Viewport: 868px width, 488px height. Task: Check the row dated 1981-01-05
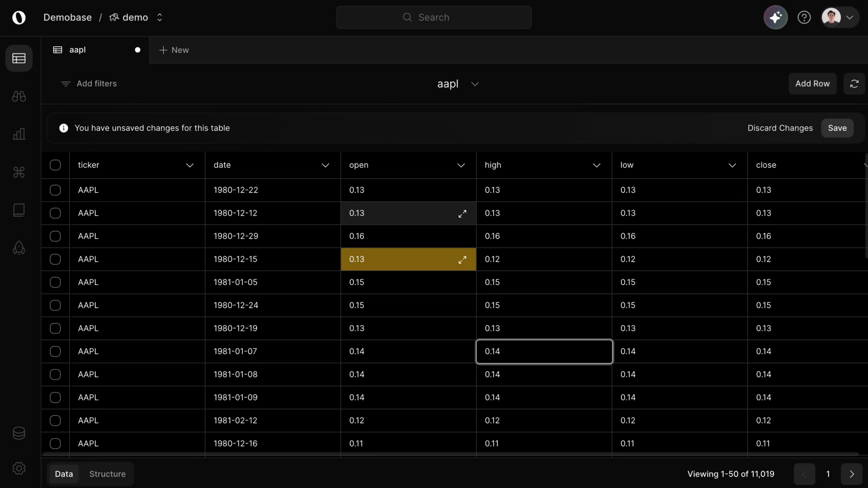coord(55,282)
